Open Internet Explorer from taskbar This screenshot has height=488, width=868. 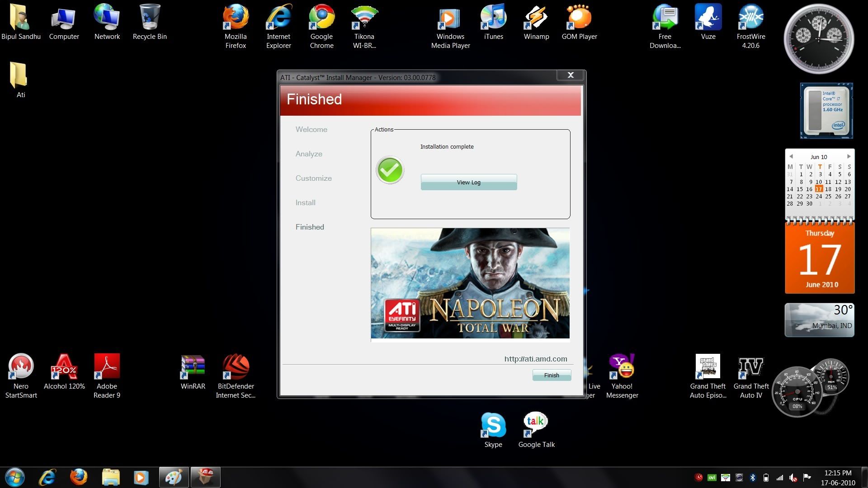point(47,477)
